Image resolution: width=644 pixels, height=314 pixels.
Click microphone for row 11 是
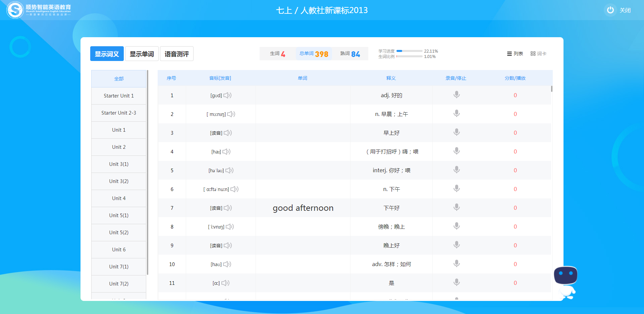point(457,282)
